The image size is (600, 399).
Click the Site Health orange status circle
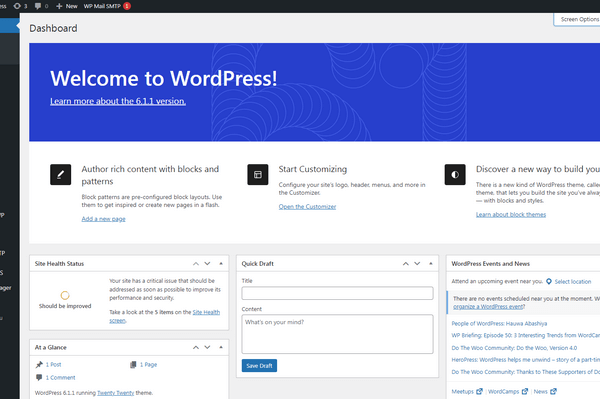coord(65,295)
